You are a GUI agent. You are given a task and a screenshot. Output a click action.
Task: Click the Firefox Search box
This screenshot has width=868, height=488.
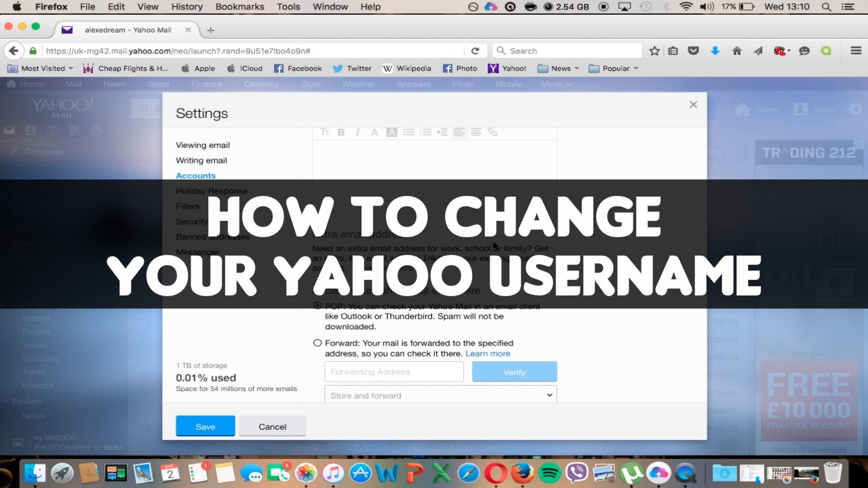(568, 51)
